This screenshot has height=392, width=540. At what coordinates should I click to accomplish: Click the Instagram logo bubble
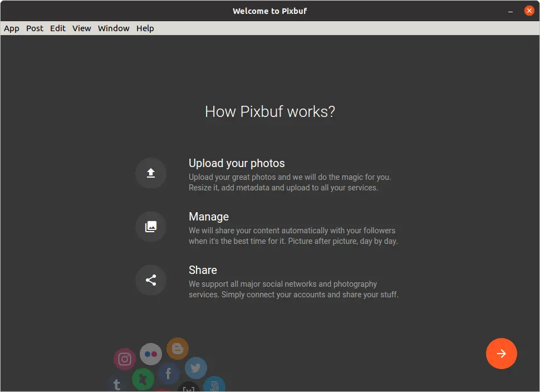pos(125,359)
